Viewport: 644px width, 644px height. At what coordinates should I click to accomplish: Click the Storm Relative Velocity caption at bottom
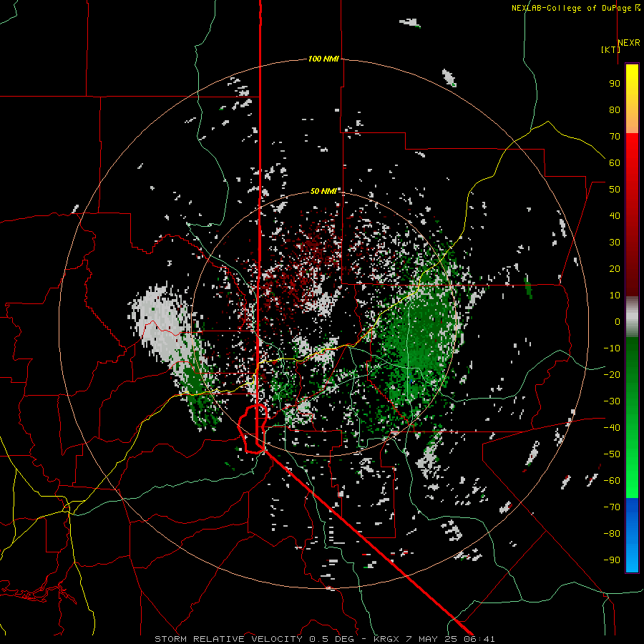[324, 639]
